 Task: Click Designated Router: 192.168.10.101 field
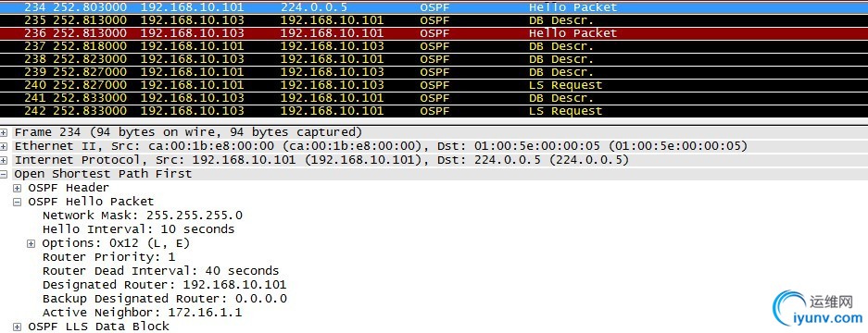(x=164, y=285)
